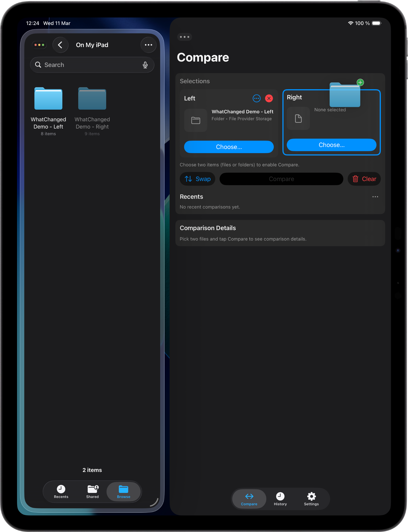408x532 pixels.
Task: Switch to the Browse tab in Files
Action: pos(123,492)
